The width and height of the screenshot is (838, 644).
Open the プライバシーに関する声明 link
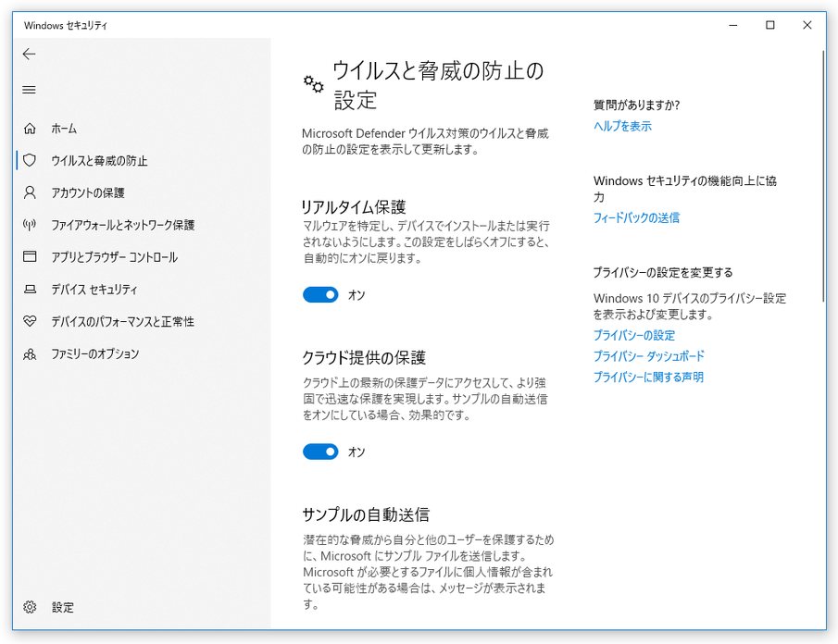tap(648, 377)
